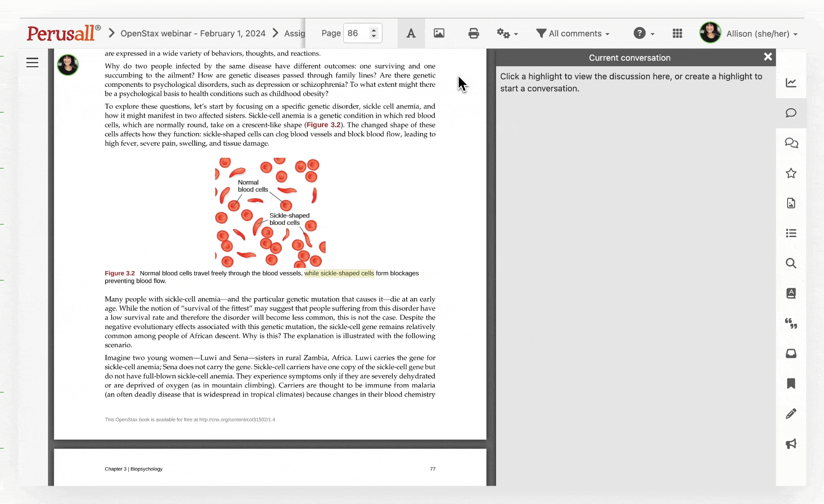Open the document image sidebar icon

(x=791, y=203)
